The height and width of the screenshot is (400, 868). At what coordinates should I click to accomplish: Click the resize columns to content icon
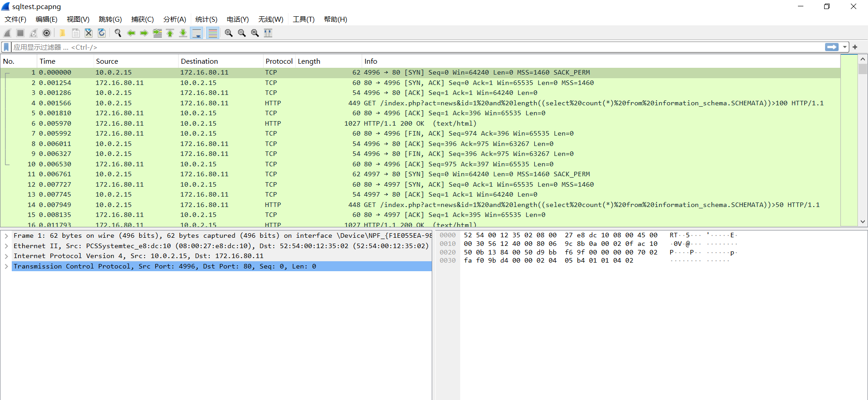click(268, 33)
